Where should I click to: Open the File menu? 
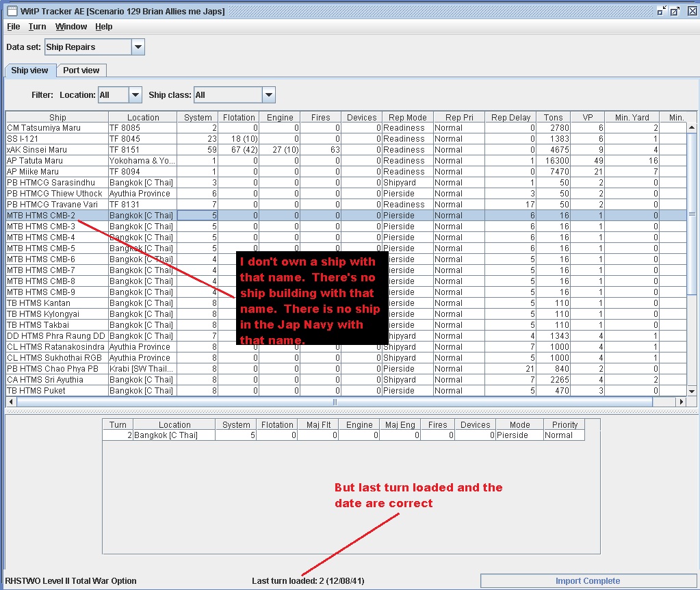(14, 26)
